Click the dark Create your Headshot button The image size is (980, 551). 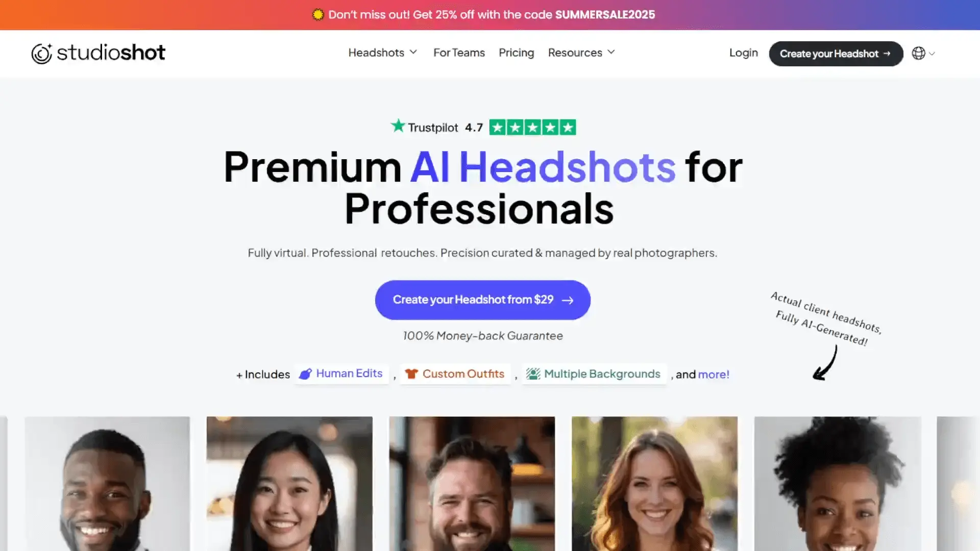point(836,54)
